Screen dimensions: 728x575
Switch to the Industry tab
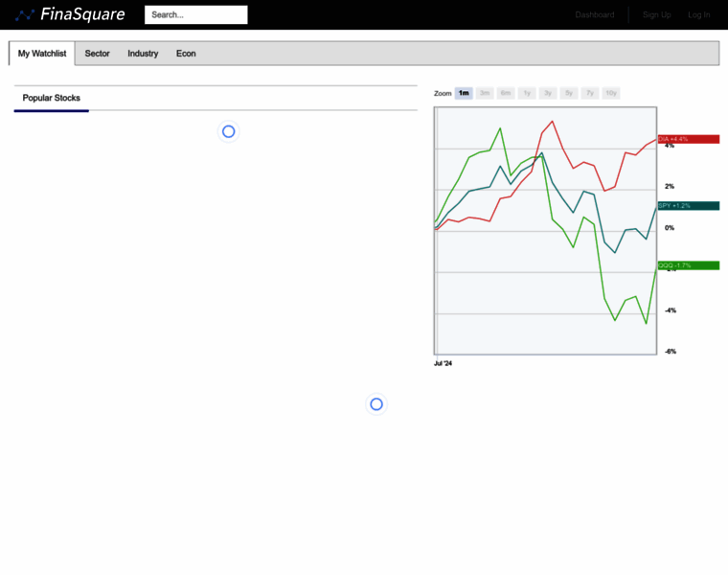(143, 54)
